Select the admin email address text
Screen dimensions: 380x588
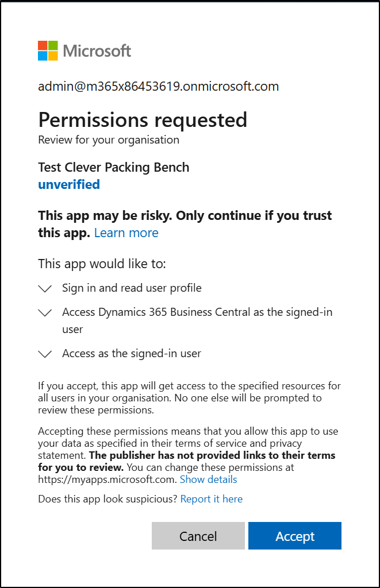pyautogui.click(x=159, y=86)
